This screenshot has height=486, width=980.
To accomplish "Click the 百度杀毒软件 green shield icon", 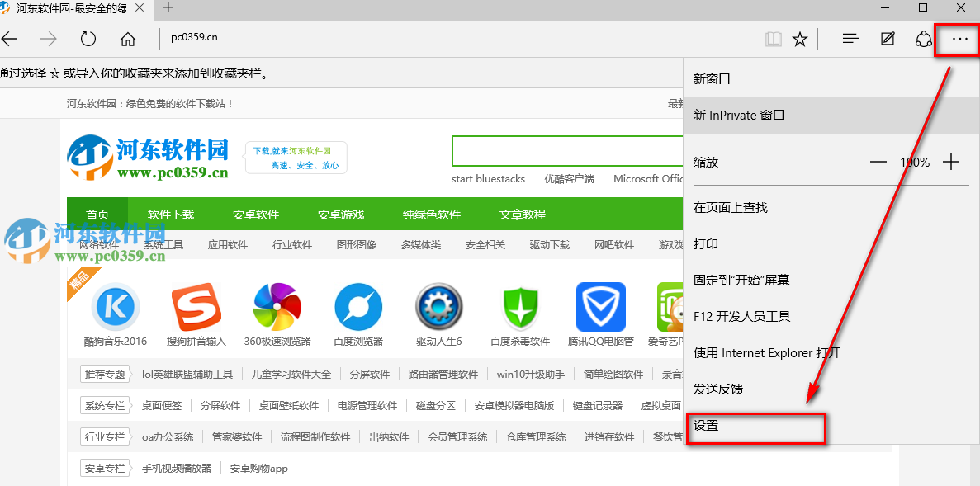I will (x=519, y=307).
